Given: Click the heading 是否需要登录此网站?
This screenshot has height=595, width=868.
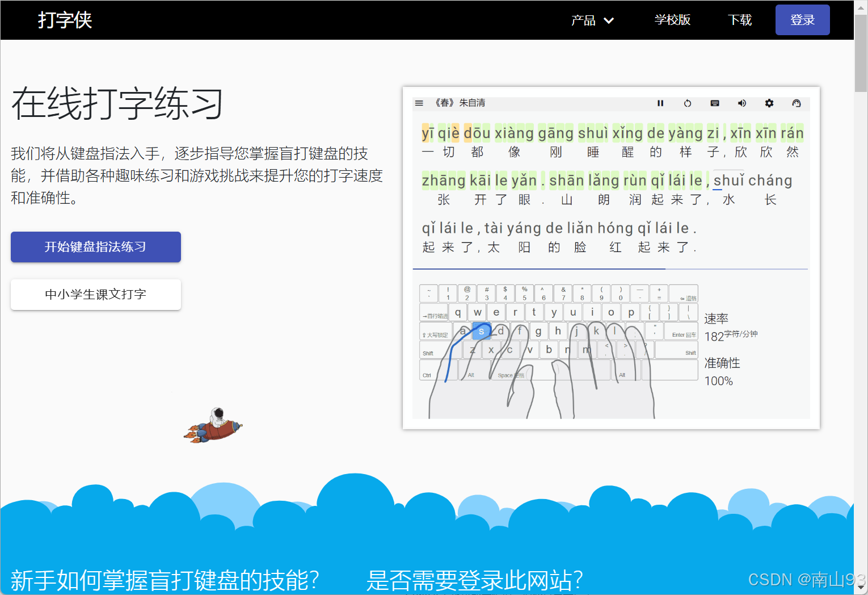Looking at the screenshot, I should [475, 580].
